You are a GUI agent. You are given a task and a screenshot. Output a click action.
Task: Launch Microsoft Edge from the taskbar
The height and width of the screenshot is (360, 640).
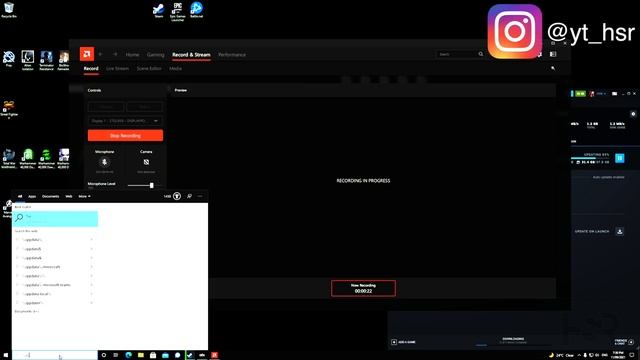(x=129, y=355)
